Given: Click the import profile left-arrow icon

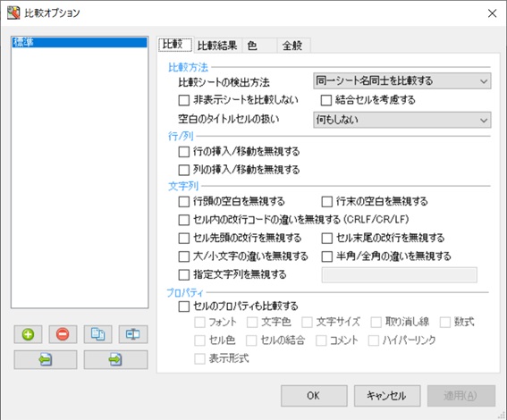Looking at the screenshot, I should point(46,359).
